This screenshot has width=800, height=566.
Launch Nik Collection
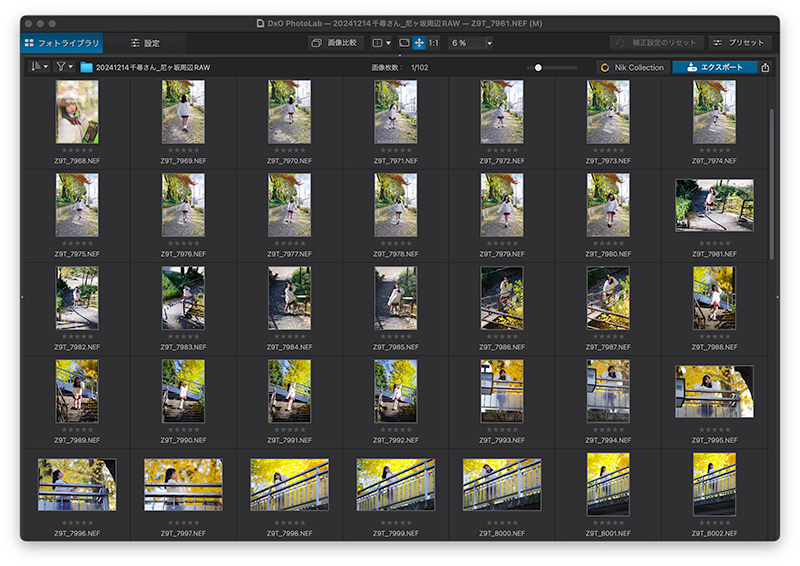[633, 67]
